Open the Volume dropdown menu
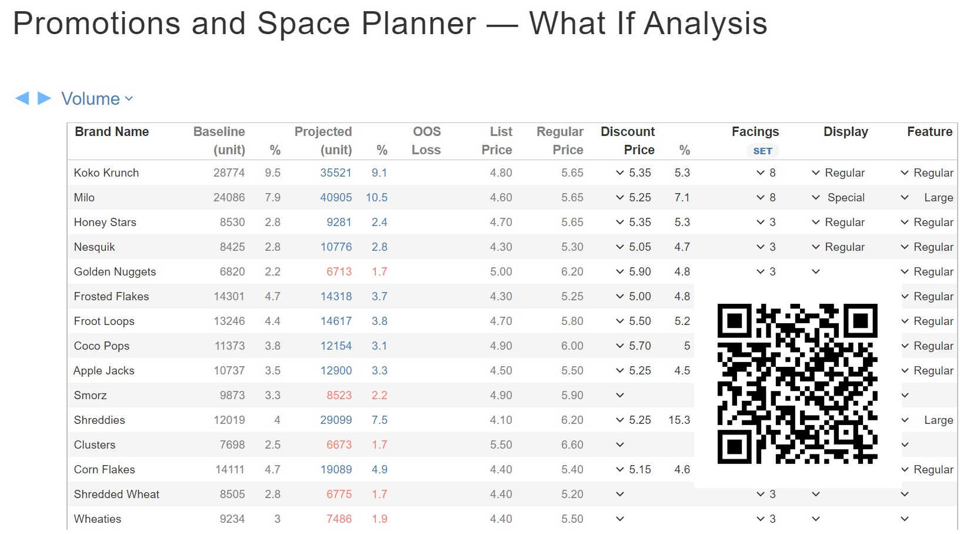The image size is (980, 534). pos(97,99)
